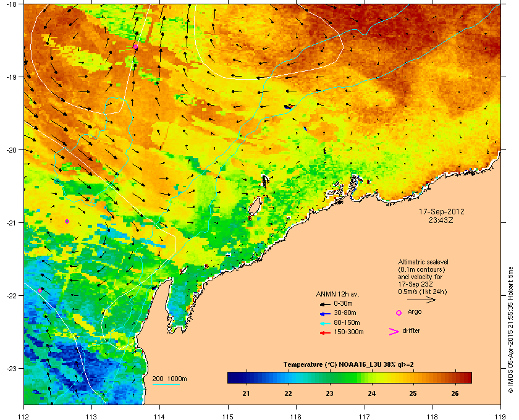This screenshot has width=519, height=420.
Task: Click the '150-300m' legend label
Action: [348, 332]
